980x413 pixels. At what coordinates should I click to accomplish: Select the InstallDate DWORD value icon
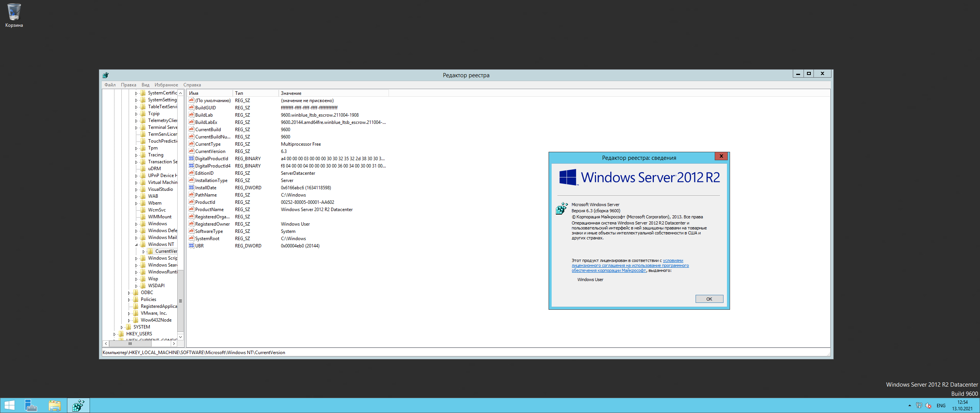point(191,187)
